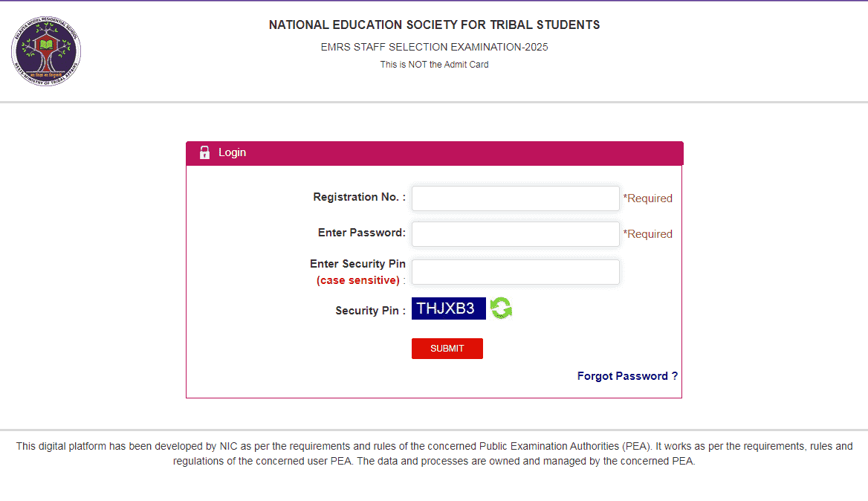Open the Forgot Password link

coord(627,376)
